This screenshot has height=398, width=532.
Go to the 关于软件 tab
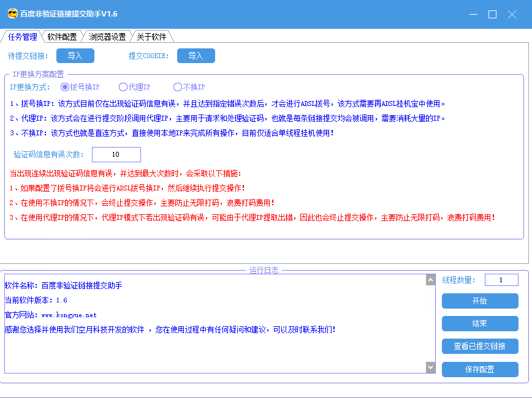pos(151,37)
